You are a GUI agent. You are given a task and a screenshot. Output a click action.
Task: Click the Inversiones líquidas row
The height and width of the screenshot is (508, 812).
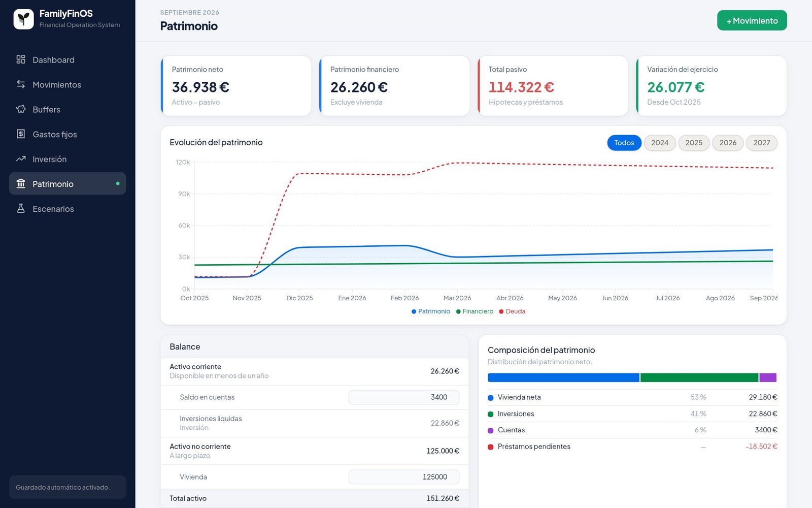tap(315, 423)
